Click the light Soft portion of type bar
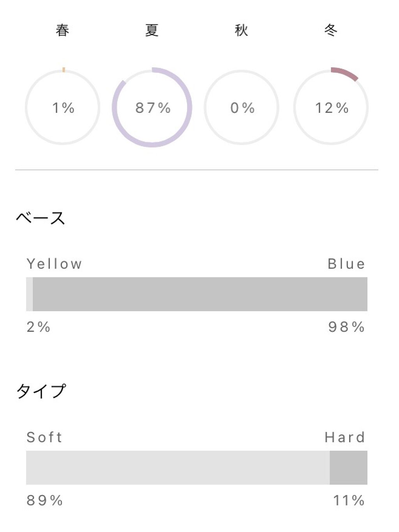 pyautogui.click(x=178, y=467)
